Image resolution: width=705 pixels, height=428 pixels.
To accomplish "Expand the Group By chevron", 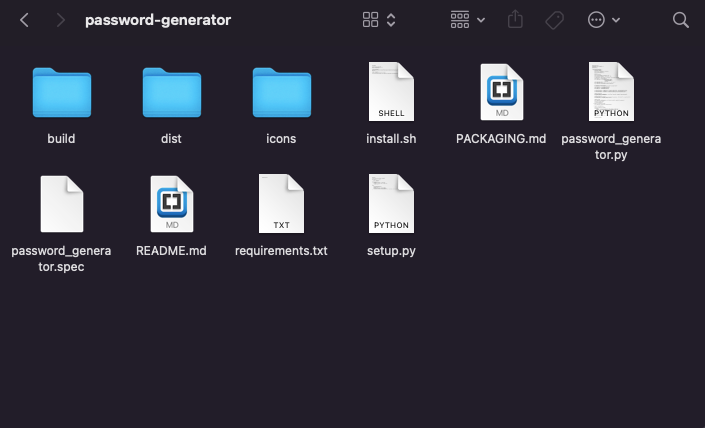I will (481, 20).
